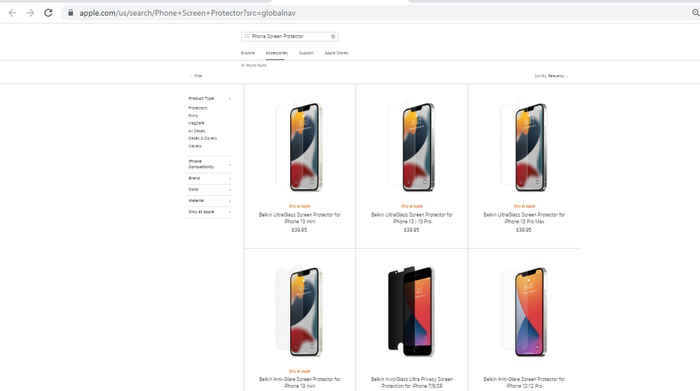This screenshot has height=391, width=700.
Task: View site info via the lock icon
Action: tap(71, 13)
